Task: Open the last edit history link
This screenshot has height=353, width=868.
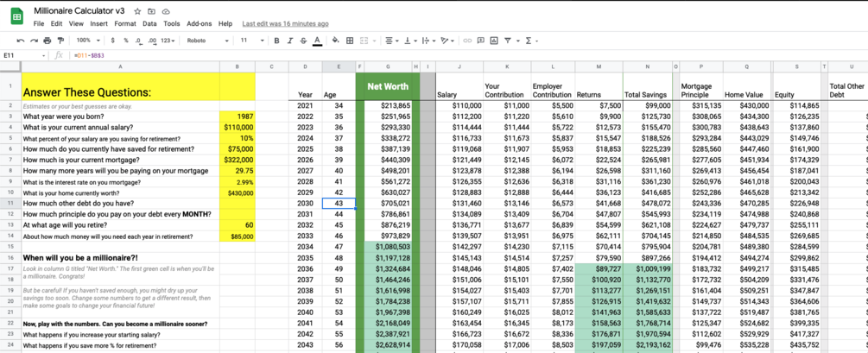Action: 286,24
